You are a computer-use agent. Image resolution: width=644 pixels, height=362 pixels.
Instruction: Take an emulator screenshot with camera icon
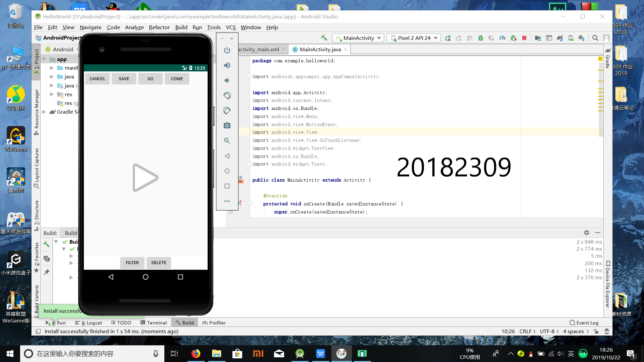pos(227,125)
